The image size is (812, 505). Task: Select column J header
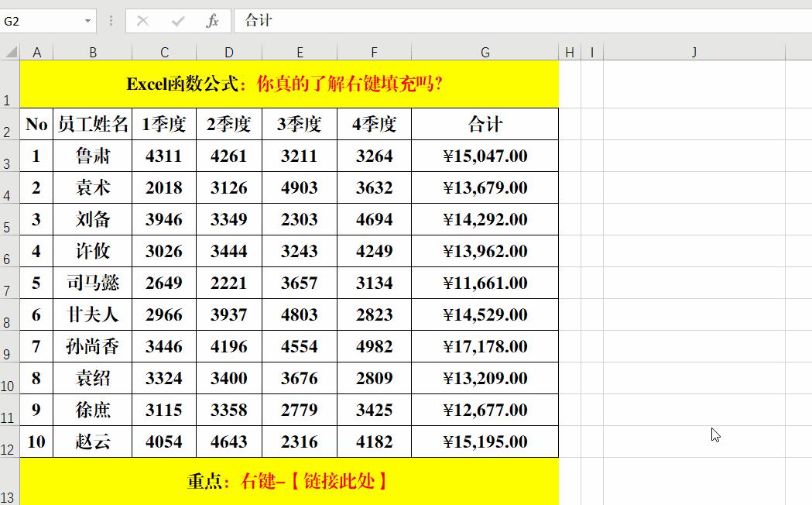click(693, 52)
